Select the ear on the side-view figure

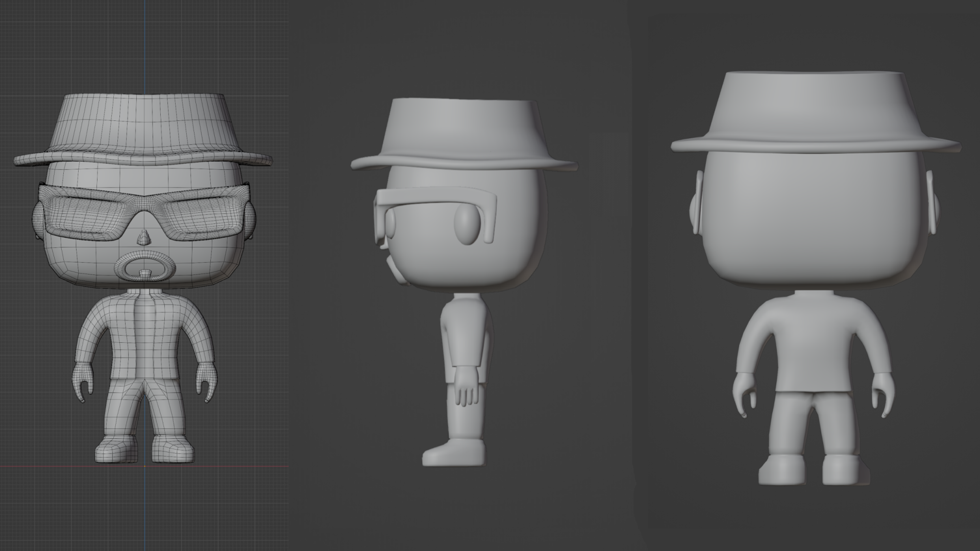pos(467,224)
